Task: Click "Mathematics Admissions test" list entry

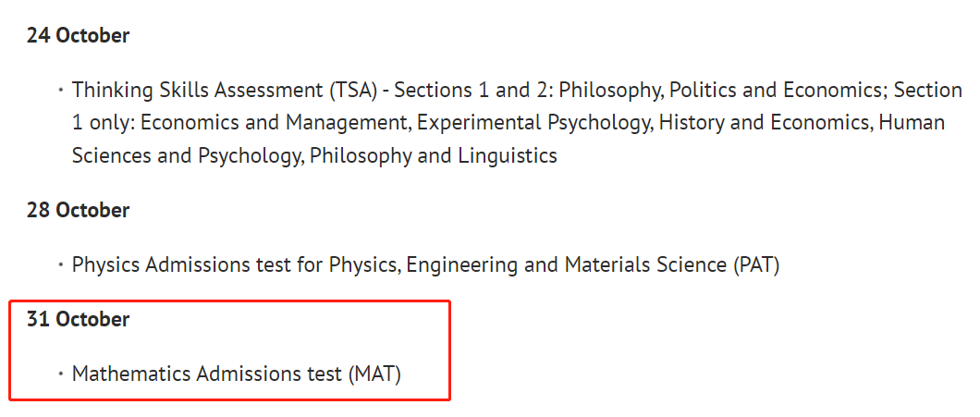Action: click(x=207, y=374)
